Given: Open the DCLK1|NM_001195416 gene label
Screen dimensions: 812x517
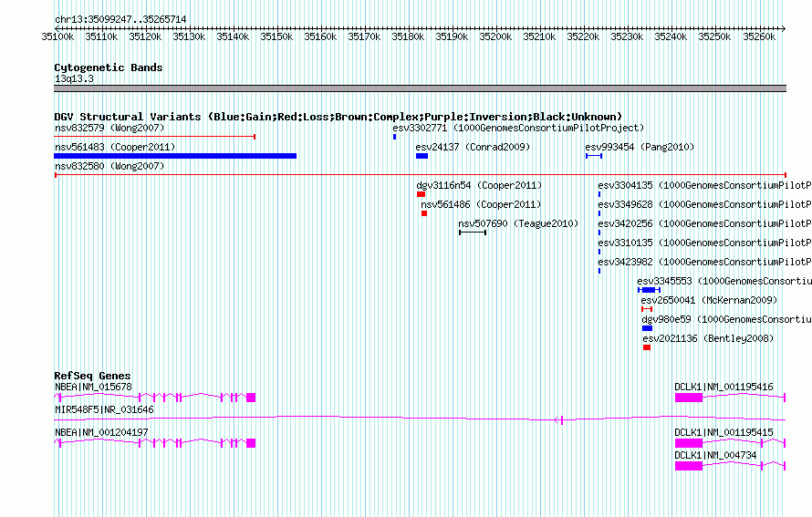Looking at the screenshot, I should tap(724, 388).
